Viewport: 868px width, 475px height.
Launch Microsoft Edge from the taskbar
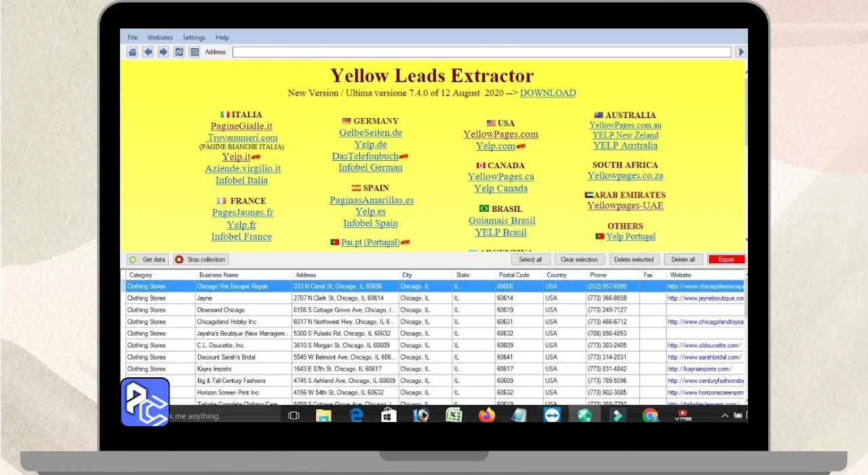coord(357,415)
